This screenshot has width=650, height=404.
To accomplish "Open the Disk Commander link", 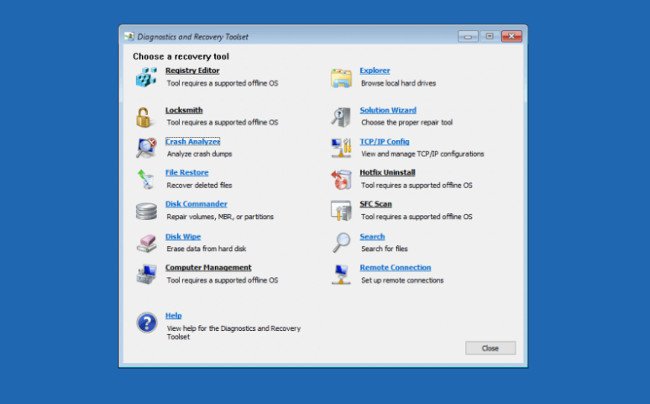I will 196,204.
